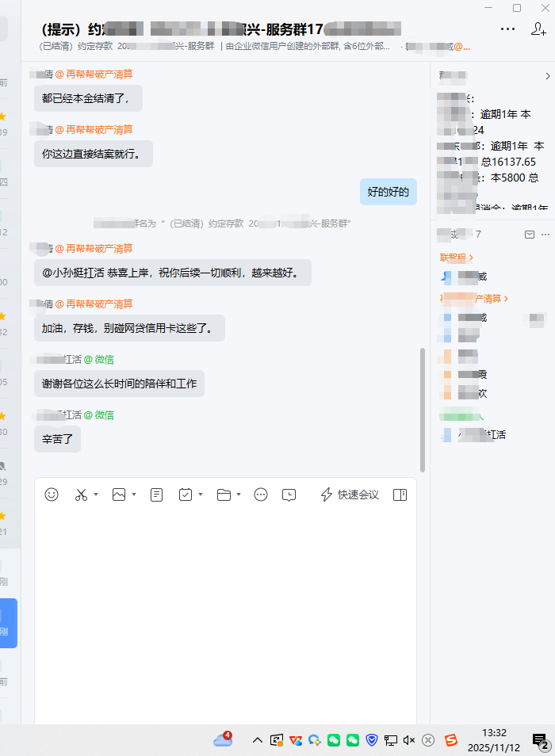Click the image send icon
The width and height of the screenshot is (555, 756).
119,494
